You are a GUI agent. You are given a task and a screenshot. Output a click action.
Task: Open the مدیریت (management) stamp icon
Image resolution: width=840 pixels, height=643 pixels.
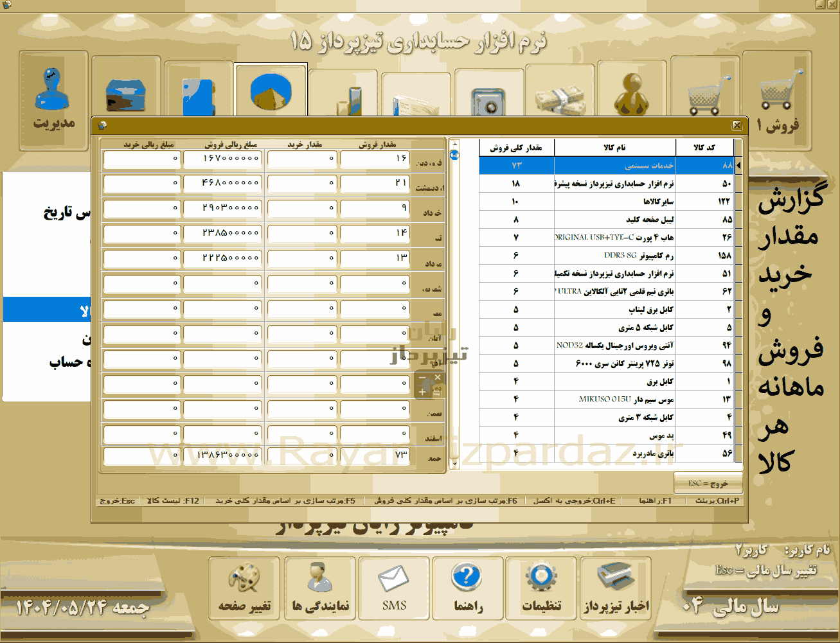(x=53, y=100)
